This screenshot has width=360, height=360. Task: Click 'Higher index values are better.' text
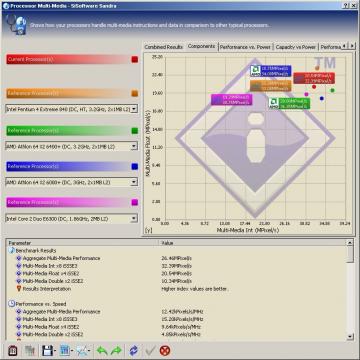(195, 289)
